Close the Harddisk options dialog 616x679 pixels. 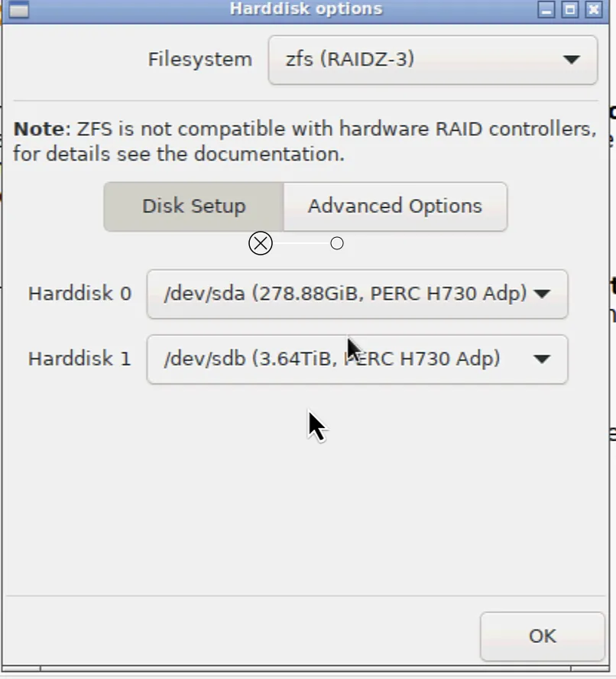click(592, 10)
